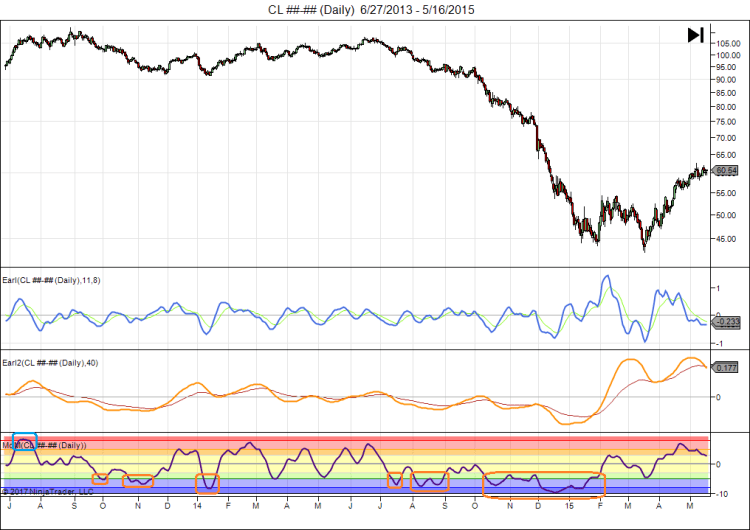
Task: Click the skip-to-end arrow icon on chart
Action: (696, 35)
